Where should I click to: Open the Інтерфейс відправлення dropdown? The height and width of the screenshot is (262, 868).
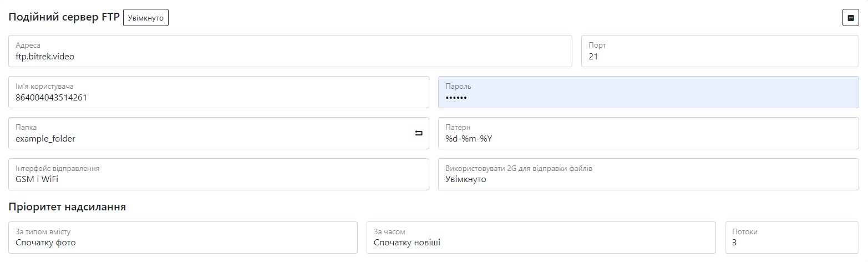219,174
